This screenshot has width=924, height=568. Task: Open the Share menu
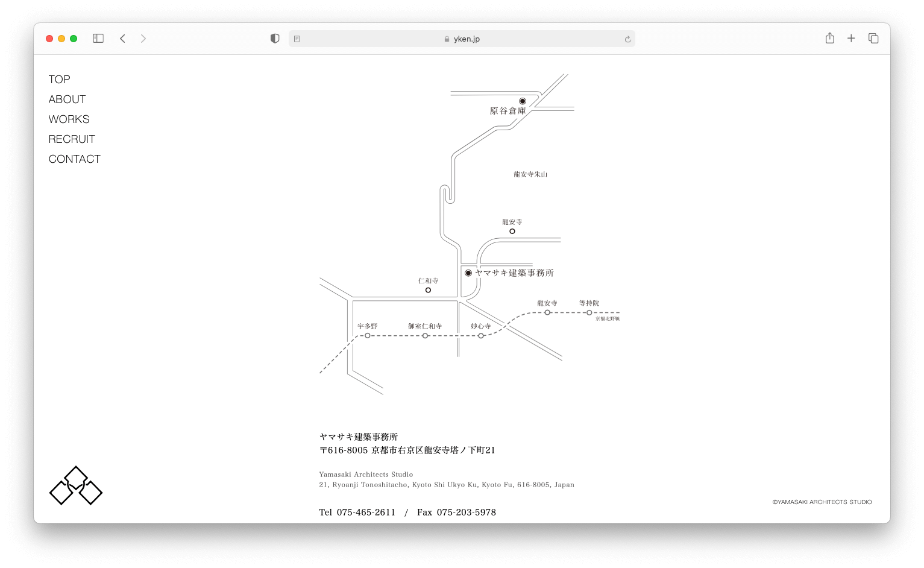click(829, 38)
